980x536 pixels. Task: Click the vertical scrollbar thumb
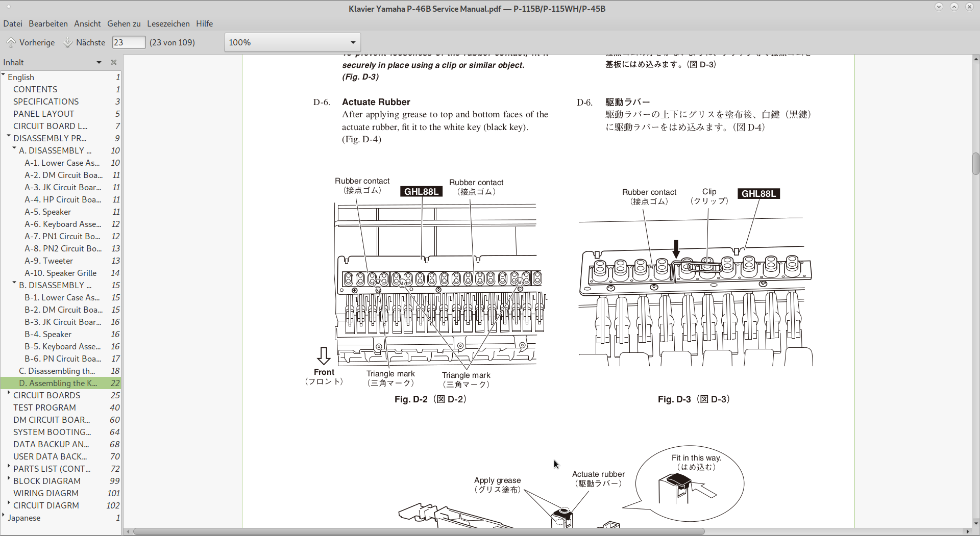pyautogui.click(x=976, y=164)
